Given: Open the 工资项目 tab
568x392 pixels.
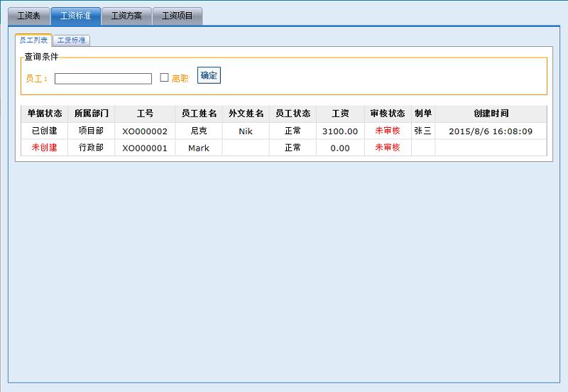Looking at the screenshot, I should tap(177, 16).
